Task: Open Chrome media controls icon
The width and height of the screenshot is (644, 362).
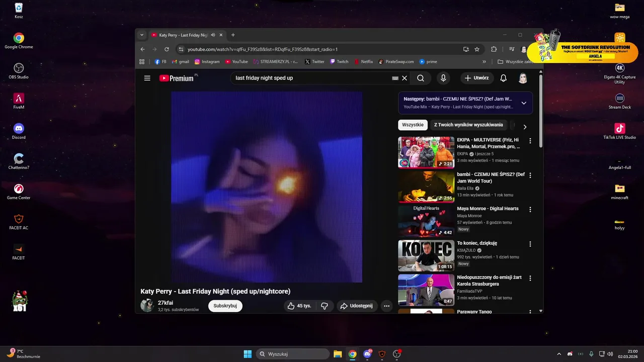Action: tap(512, 49)
